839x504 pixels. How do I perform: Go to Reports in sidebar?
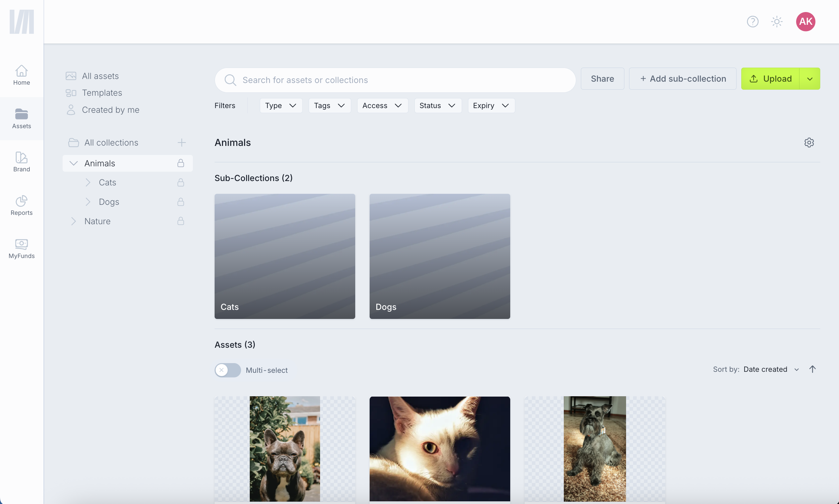[x=21, y=205]
